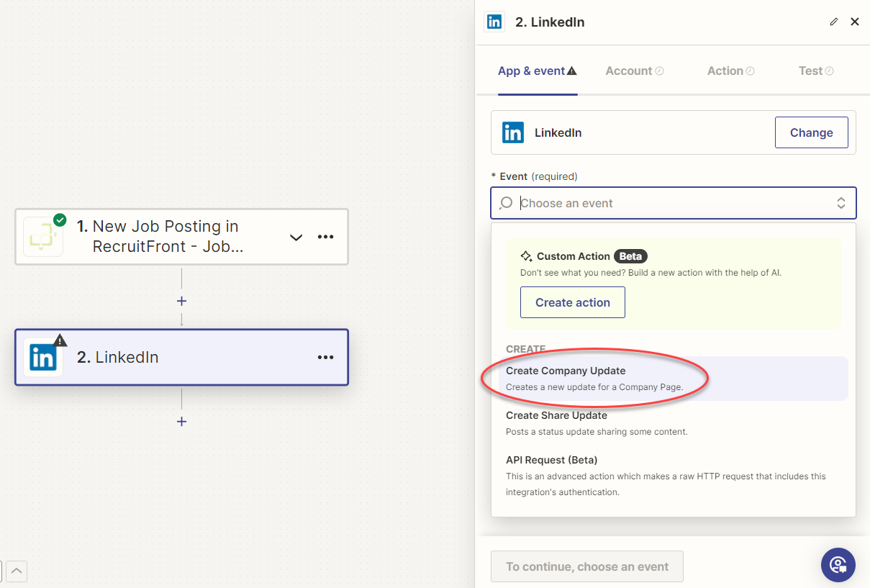The image size is (870, 588).
Task: Toggle the Event dropdown arrows
Action: [x=840, y=203]
